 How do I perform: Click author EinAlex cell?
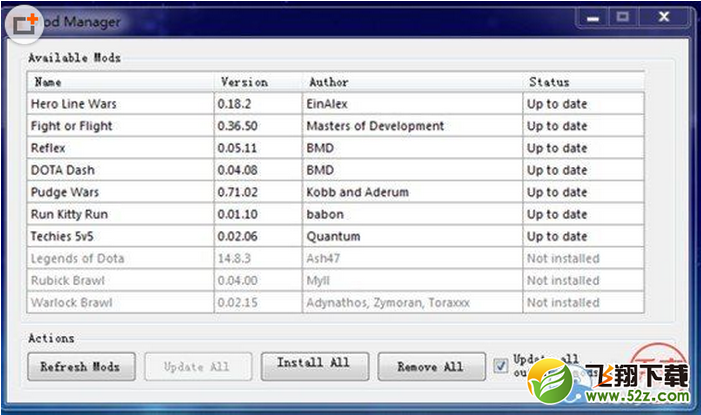click(x=413, y=104)
